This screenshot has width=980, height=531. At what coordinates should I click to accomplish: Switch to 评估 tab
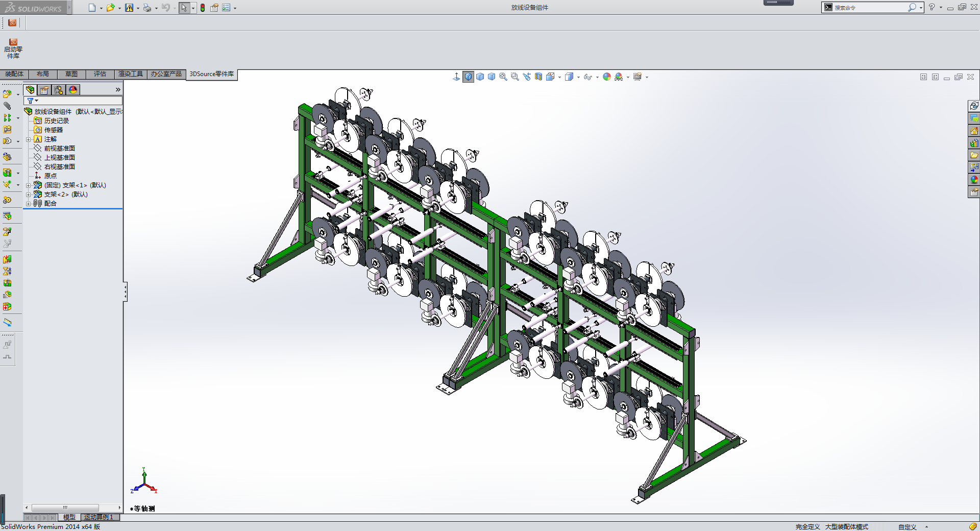100,74
